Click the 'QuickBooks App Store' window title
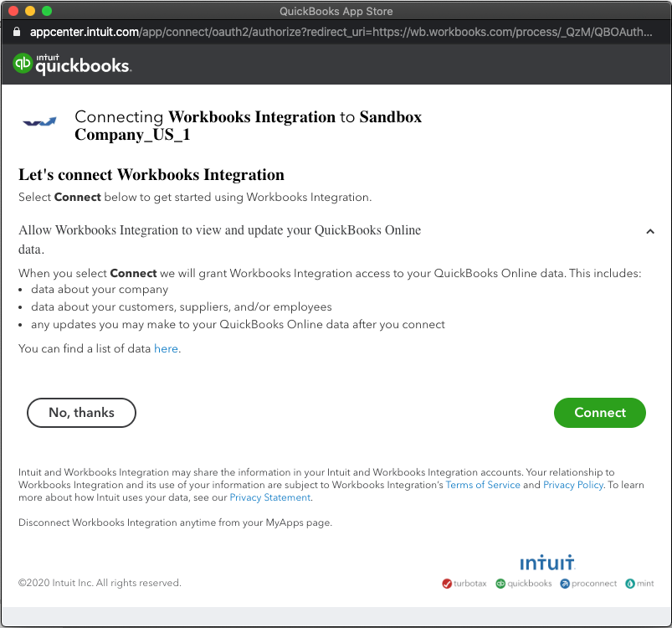 [x=336, y=11]
